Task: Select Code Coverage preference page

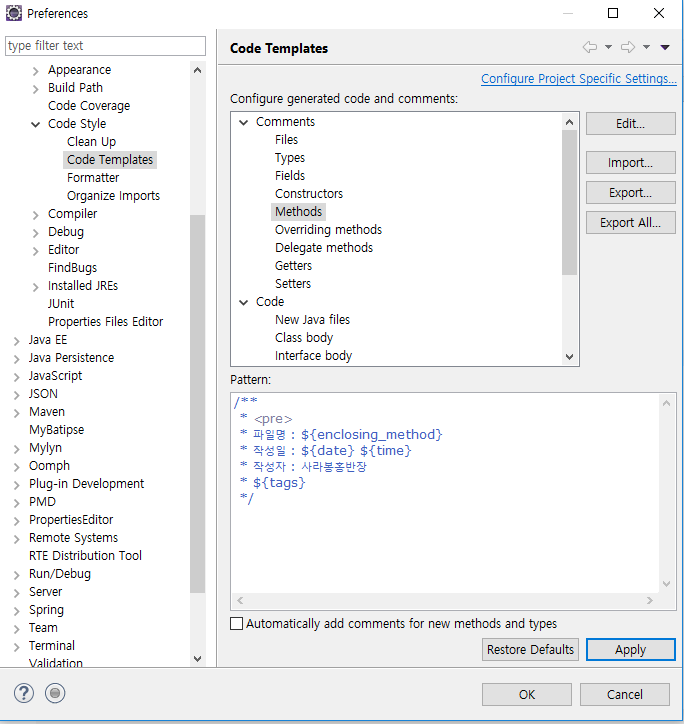Action: click(x=89, y=106)
